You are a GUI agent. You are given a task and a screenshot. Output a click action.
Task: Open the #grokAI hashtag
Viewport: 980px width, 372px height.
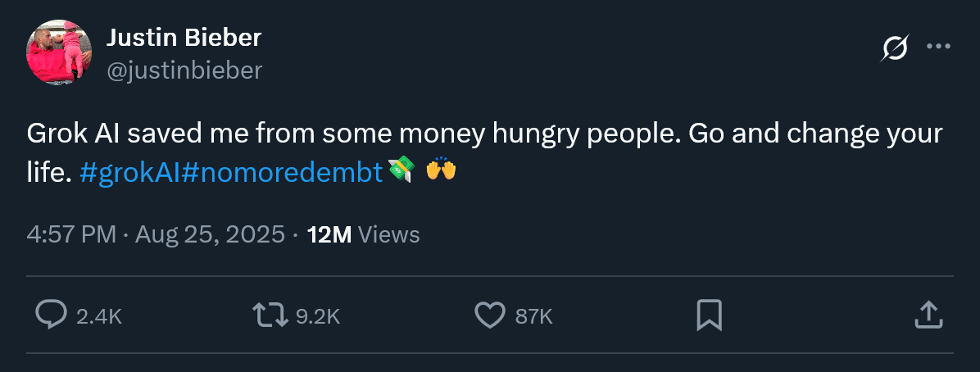pyautogui.click(x=127, y=172)
